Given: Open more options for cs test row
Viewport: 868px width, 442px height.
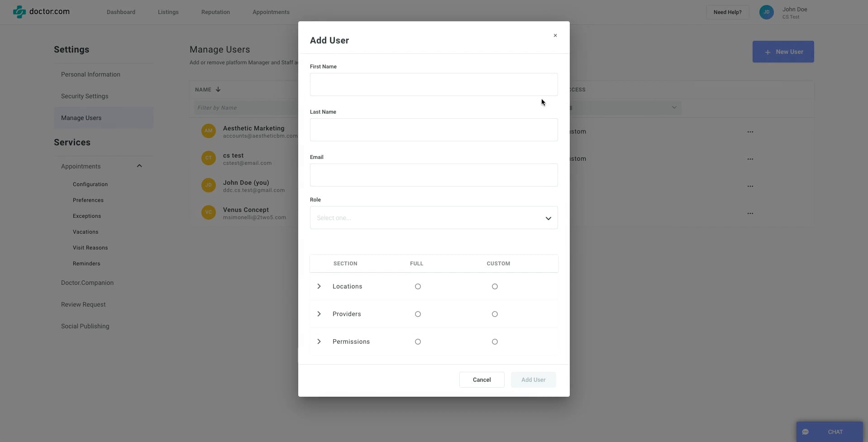Looking at the screenshot, I should [x=750, y=159].
